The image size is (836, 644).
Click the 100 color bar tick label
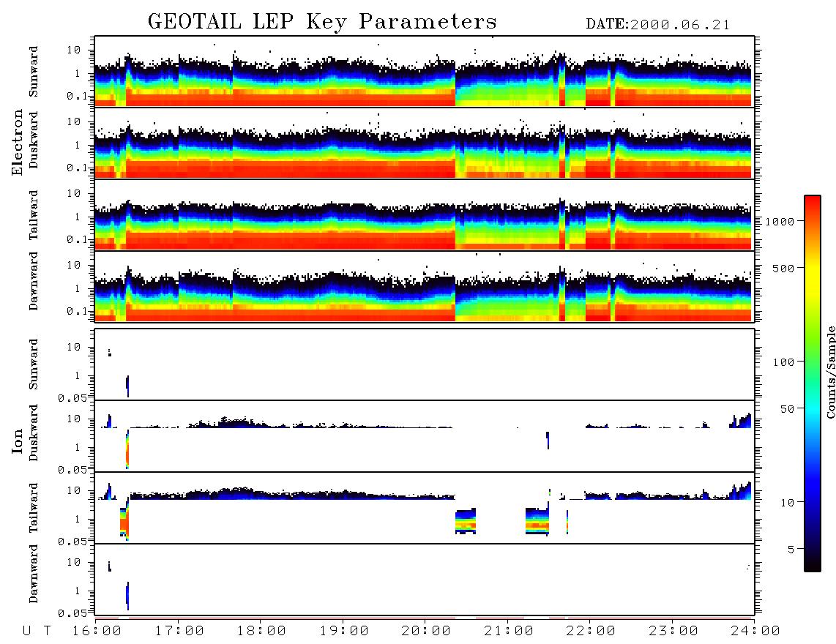783,362
